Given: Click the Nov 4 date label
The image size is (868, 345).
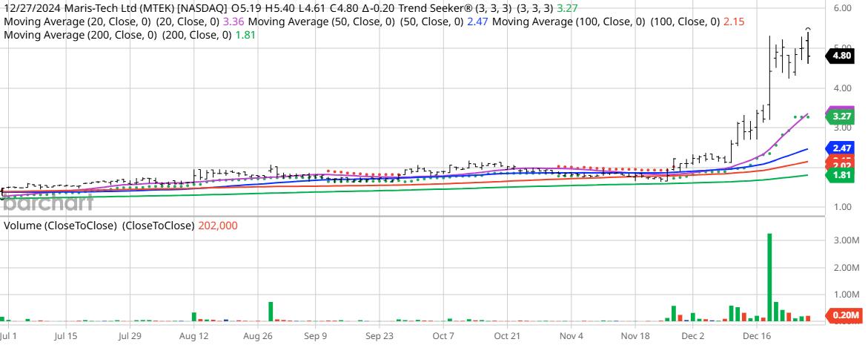Looking at the screenshot, I should tap(572, 335).
